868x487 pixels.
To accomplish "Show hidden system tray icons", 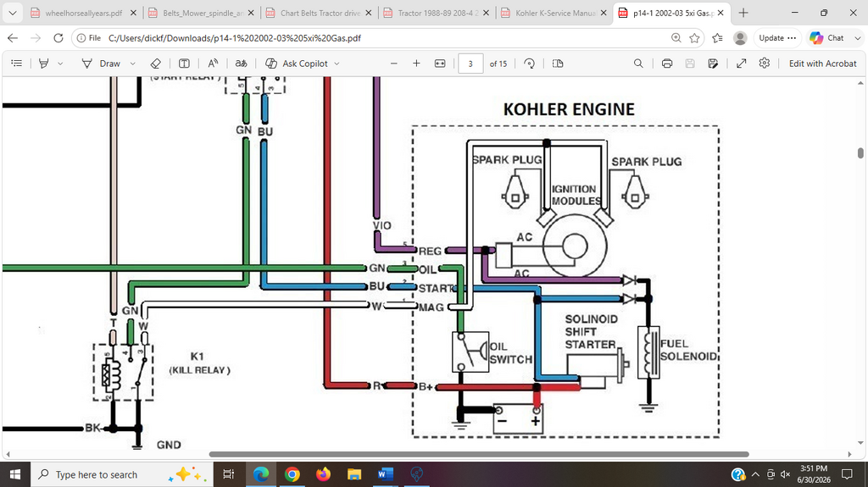I will (x=755, y=474).
